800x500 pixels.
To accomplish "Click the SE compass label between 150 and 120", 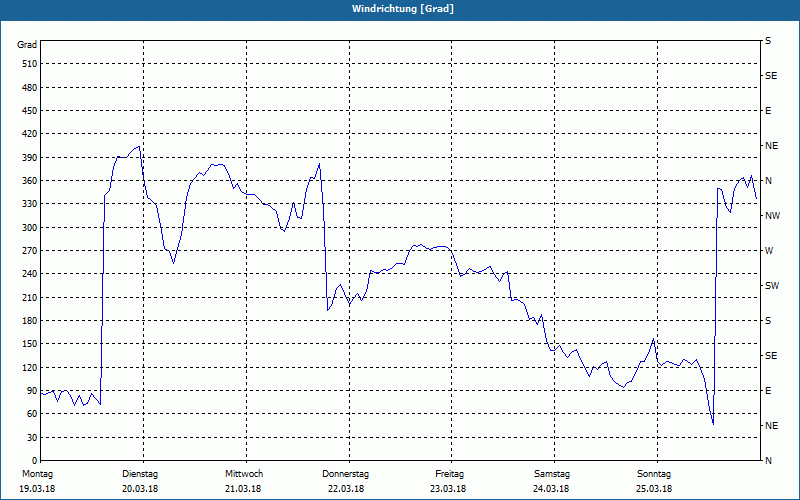I will pos(771,356).
